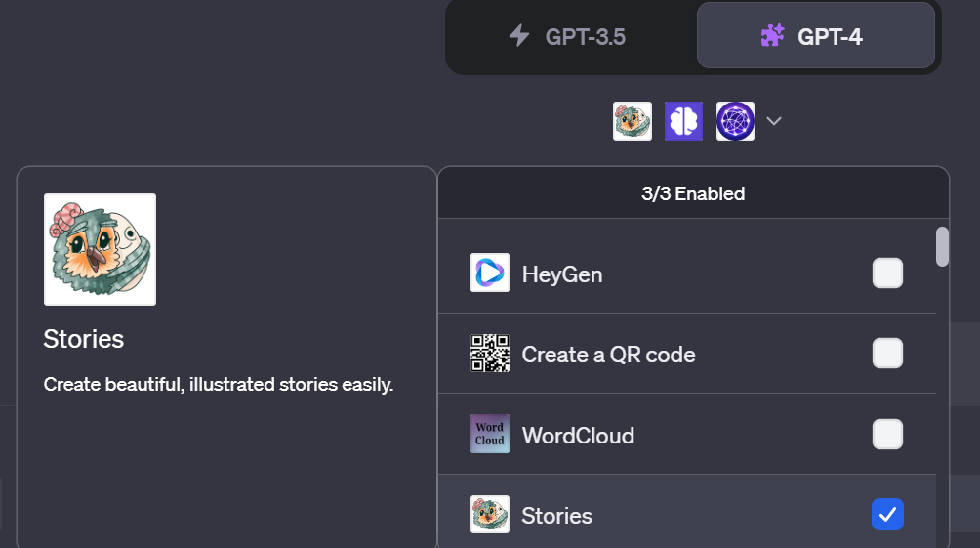Click the Stories owl plugin icon under GPT-4
The image size is (980, 548).
tap(632, 121)
